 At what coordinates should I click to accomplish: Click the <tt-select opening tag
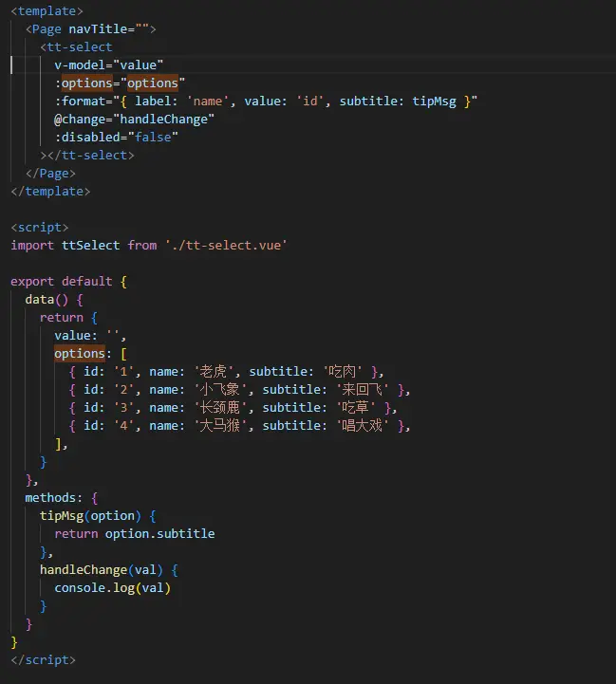pos(76,47)
